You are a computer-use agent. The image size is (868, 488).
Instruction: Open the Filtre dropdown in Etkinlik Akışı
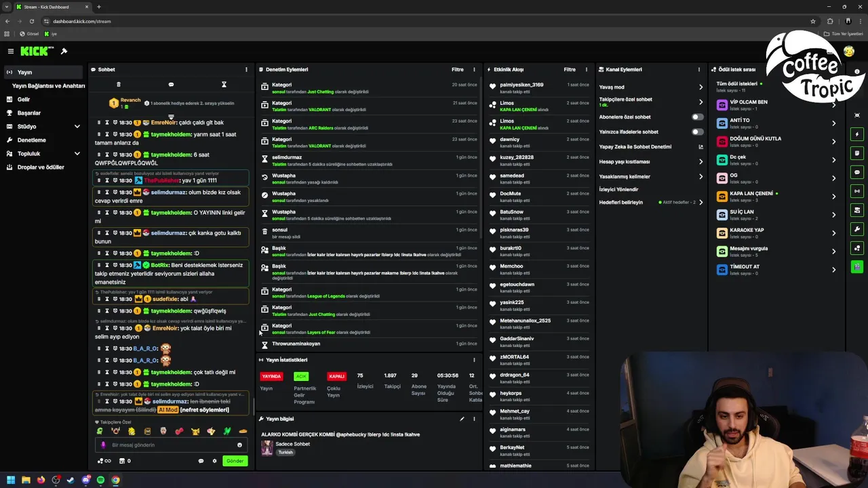pyautogui.click(x=570, y=69)
